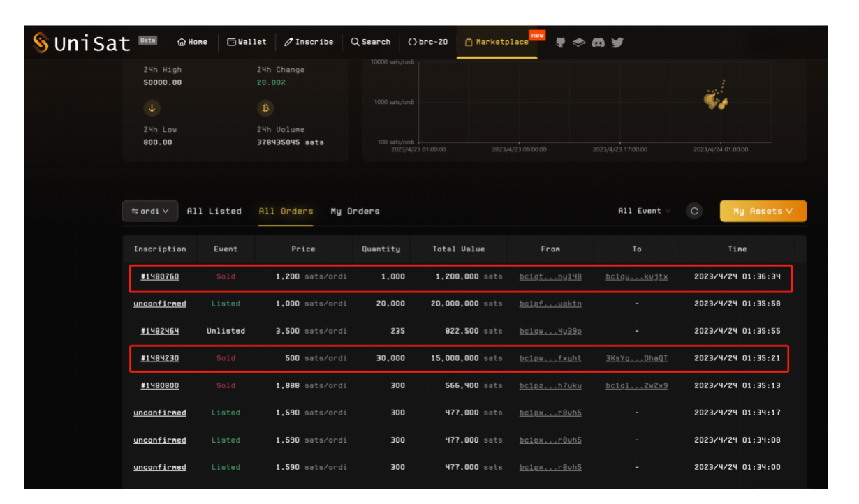
Task: Open the Search page
Action: (x=371, y=42)
